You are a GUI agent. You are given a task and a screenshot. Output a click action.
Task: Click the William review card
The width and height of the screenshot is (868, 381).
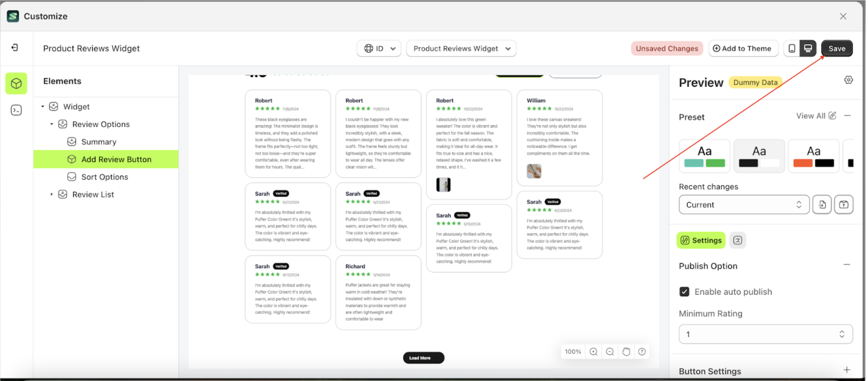(x=559, y=138)
